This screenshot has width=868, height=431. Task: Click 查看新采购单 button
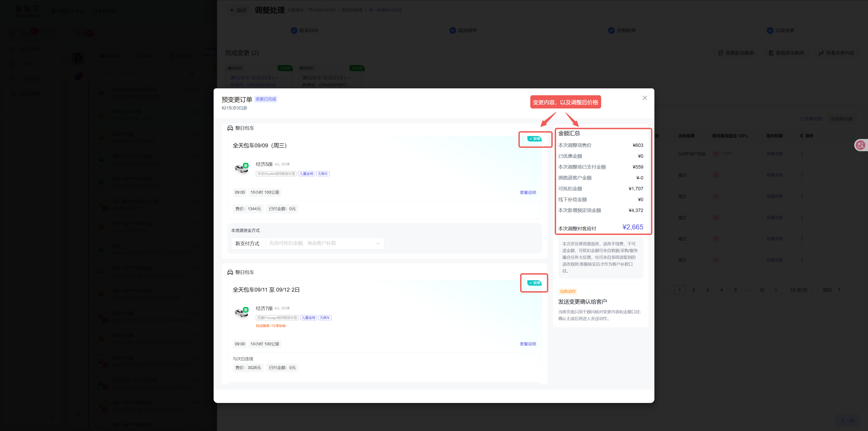click(736, 53)
